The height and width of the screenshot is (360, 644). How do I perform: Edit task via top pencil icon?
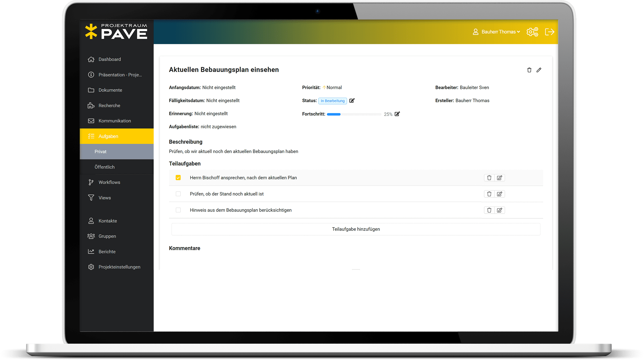tap(539, 70)
